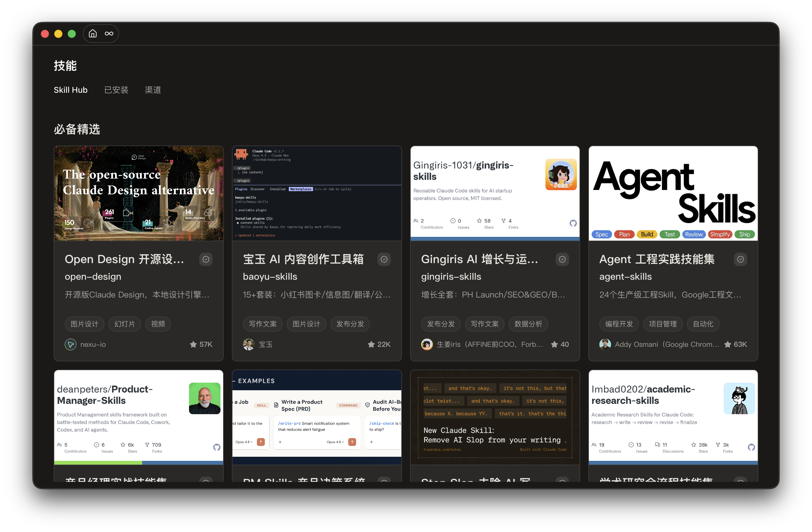Open the Gingiris AI 增长与运… title
Screen dimensions: 812x532
click(480, 259)
